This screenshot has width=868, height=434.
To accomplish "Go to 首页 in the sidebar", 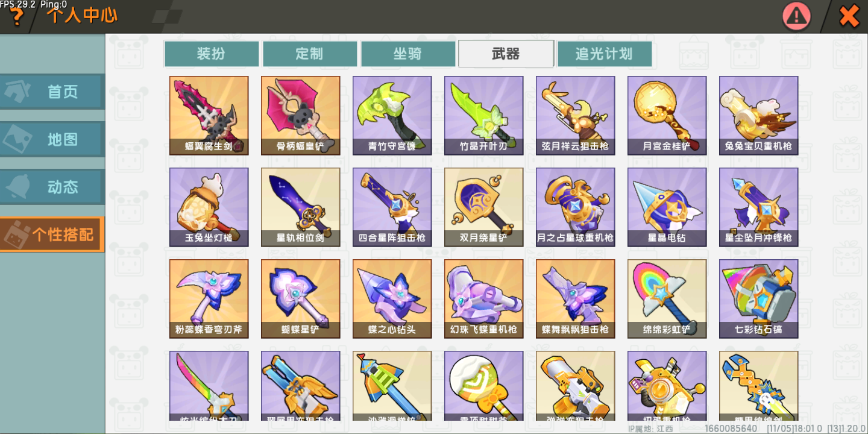I will pos(52,92).
